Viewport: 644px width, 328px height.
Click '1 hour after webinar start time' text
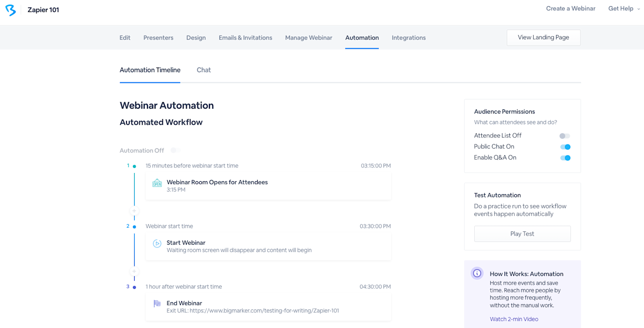[x=184, y=287]
